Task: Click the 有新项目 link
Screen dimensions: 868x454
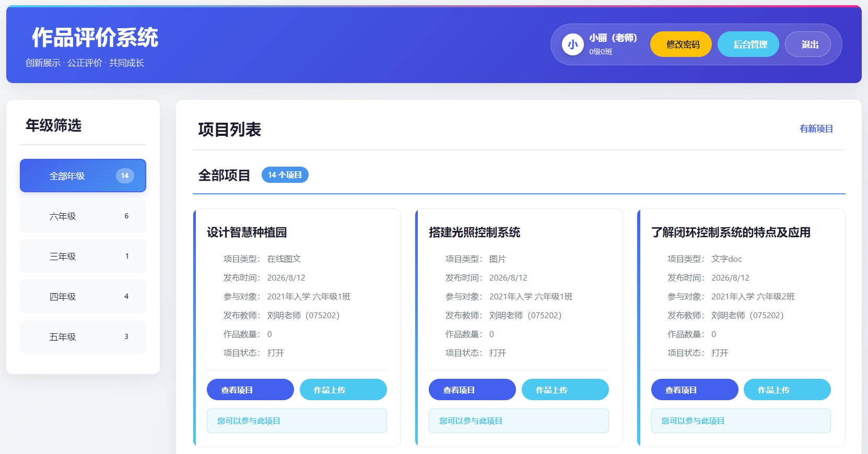Action: point(816,129)
